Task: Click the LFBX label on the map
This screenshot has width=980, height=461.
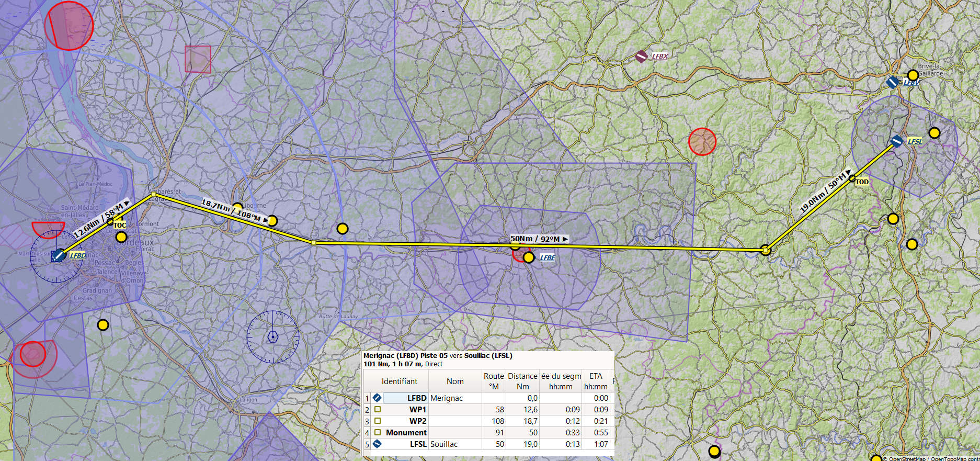Action: coord(659,56)
